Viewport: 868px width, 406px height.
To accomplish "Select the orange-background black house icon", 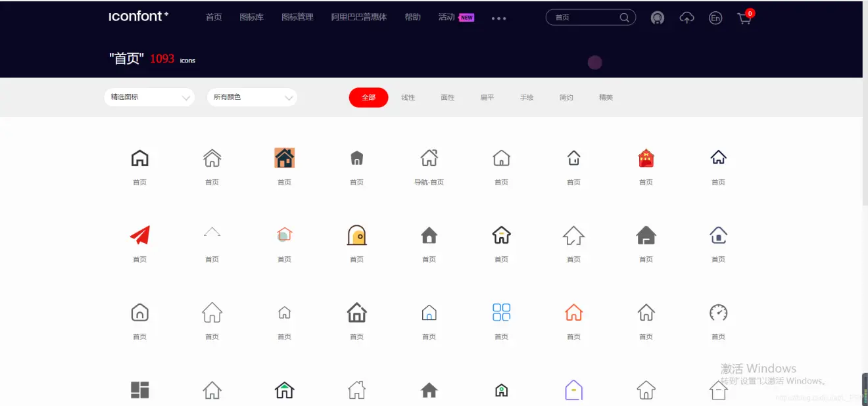I will pyautogui.click(x=284, y=158).
